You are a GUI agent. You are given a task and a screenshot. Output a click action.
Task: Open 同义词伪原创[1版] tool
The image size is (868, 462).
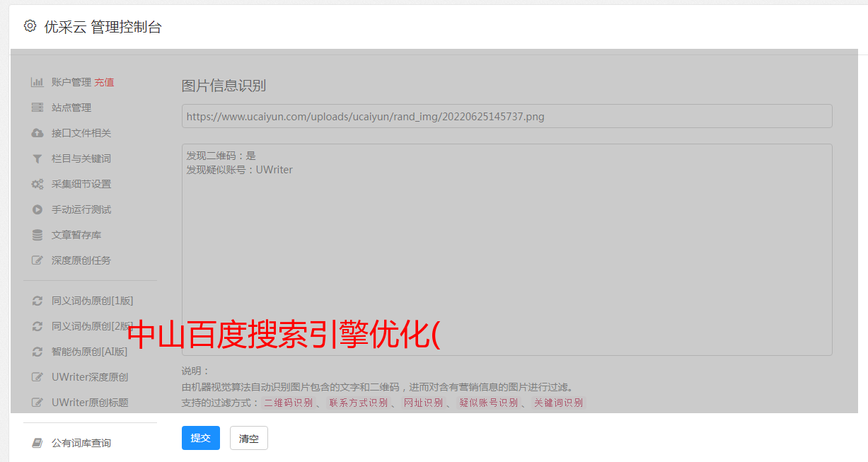tap(93, 301)
